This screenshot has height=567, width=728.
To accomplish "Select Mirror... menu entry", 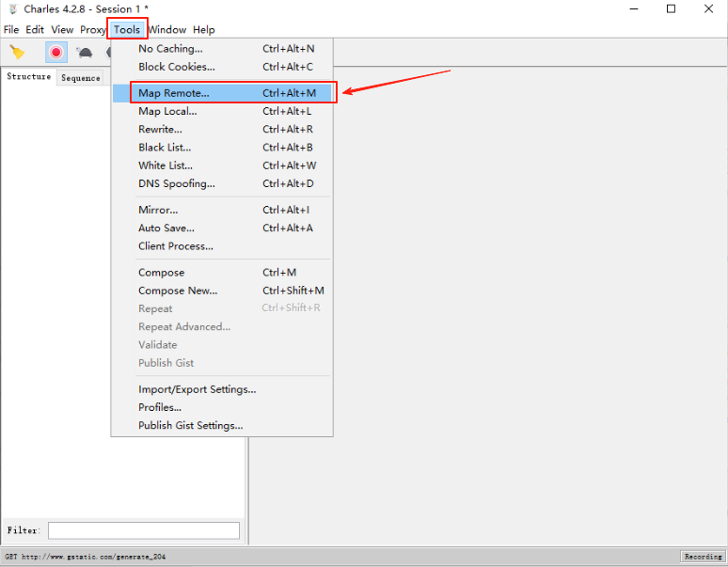I will click(222, 211).
